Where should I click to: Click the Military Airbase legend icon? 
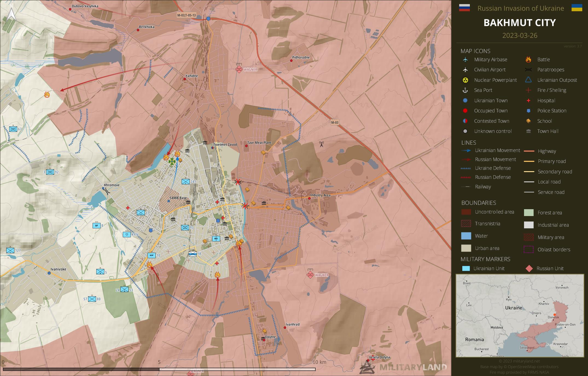(x=465, y=60)
